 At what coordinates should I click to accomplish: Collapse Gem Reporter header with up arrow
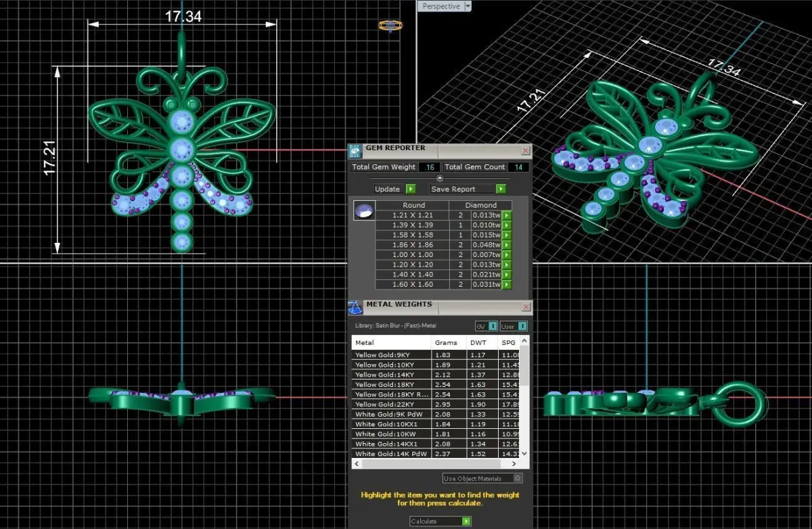(440, 179)
